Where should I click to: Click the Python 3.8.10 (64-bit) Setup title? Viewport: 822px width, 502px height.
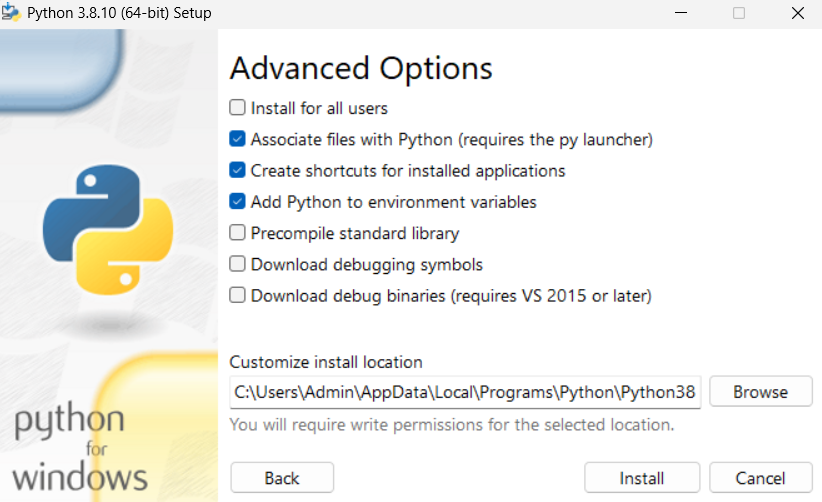(x=119, y=13)
